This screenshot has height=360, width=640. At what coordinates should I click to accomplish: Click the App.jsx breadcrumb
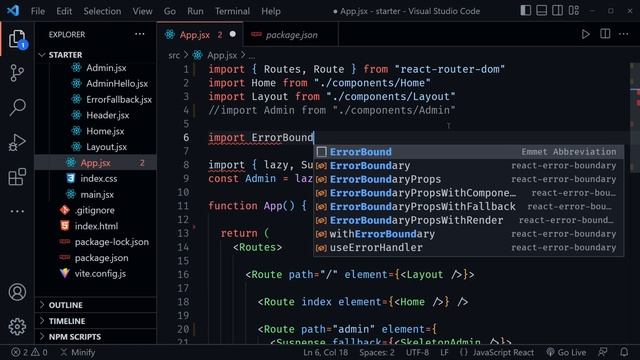click(222, 55)
